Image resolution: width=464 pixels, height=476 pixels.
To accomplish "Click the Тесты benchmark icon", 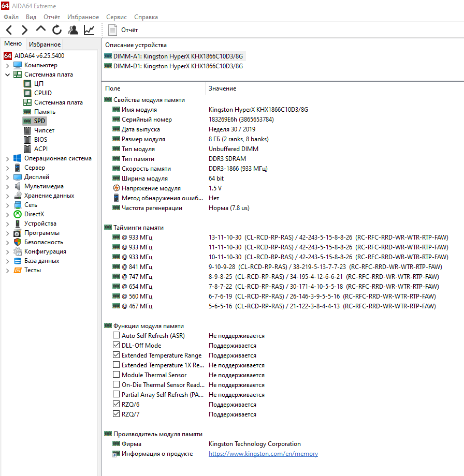I will [x=18, y=270].
